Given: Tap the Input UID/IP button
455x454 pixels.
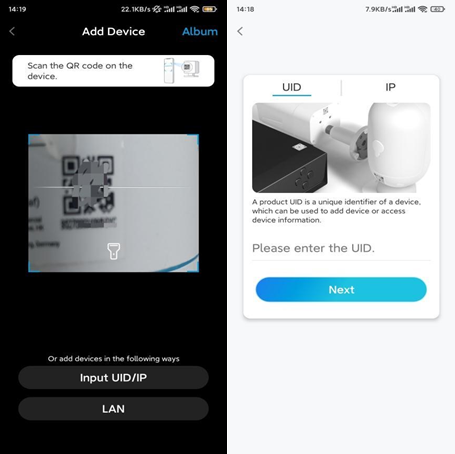Looking at the screenshot, I should coord(113,377).
